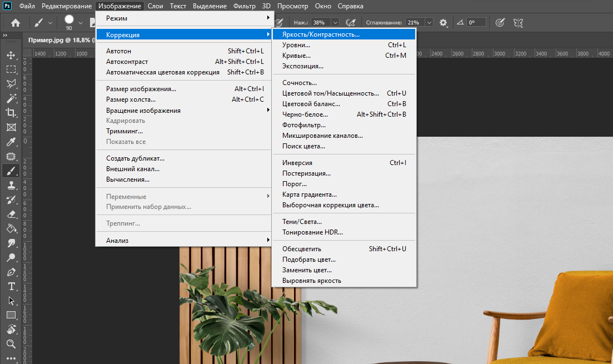Select the Clone Stamp tool
The height and width of the screenshot is (364, 613).
(x=11, y=186)
